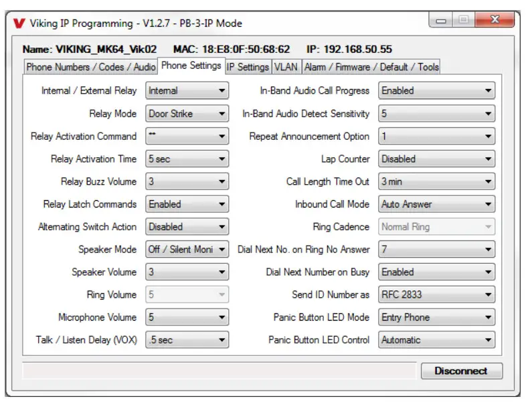Click the Ring Cadence label
The image size is (532, 407).
point(341,227)
